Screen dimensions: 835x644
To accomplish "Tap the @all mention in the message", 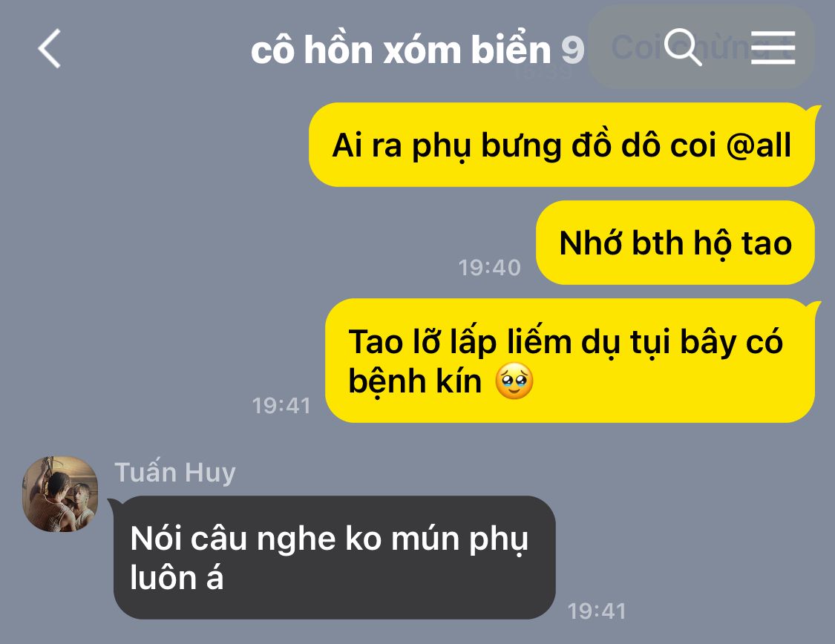I will coord(759,145).
